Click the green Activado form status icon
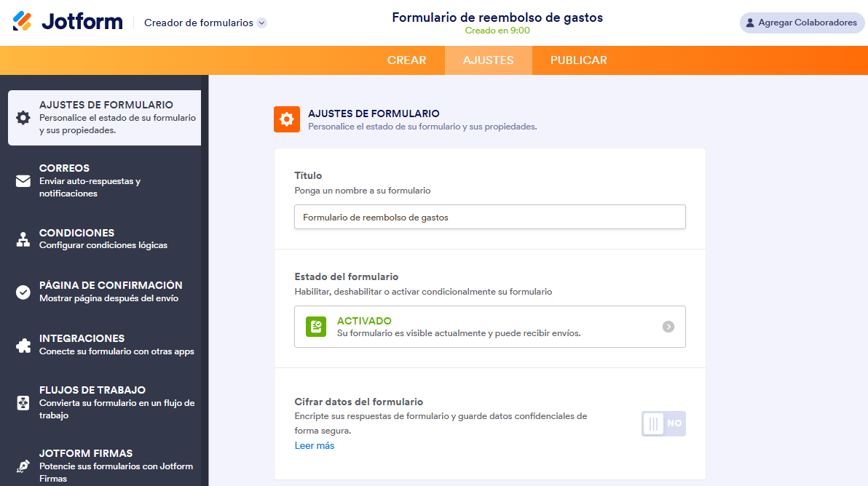Viewport: 868px width, 486px height. [x=315, y=327]
